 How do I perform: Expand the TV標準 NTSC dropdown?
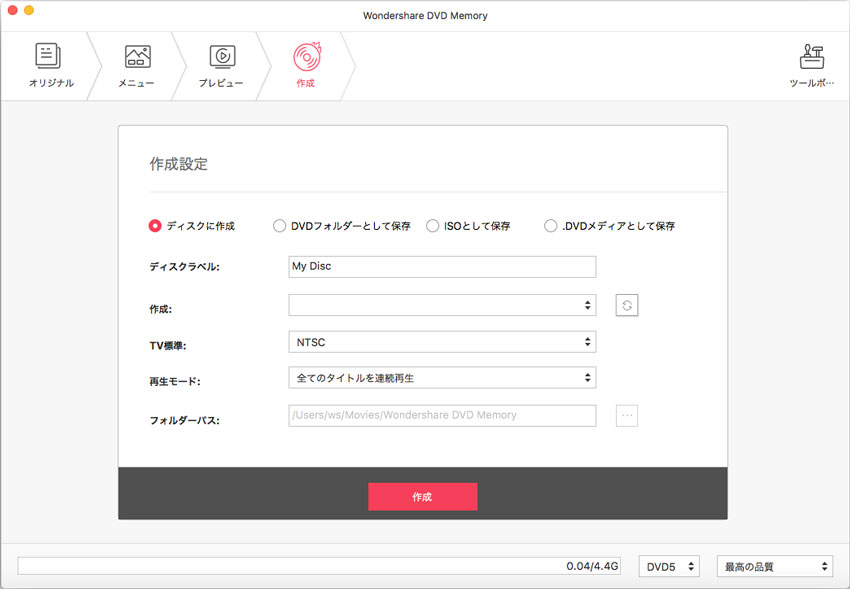(442, 342)
